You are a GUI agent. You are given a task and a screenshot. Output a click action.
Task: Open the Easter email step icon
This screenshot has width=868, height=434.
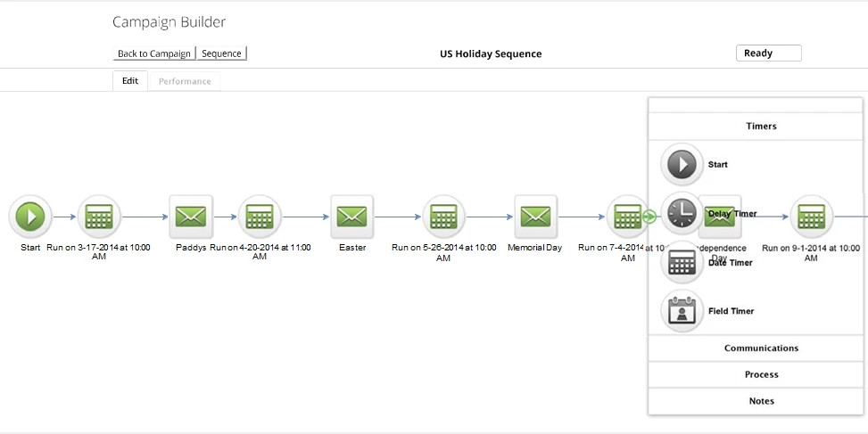pos(352,217)
